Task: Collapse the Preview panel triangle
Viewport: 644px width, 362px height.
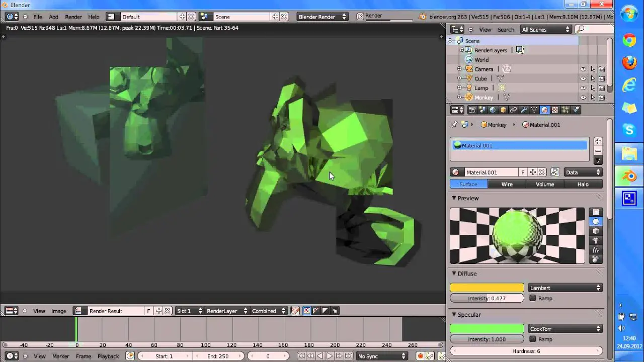Action: (x=454, y=198)
